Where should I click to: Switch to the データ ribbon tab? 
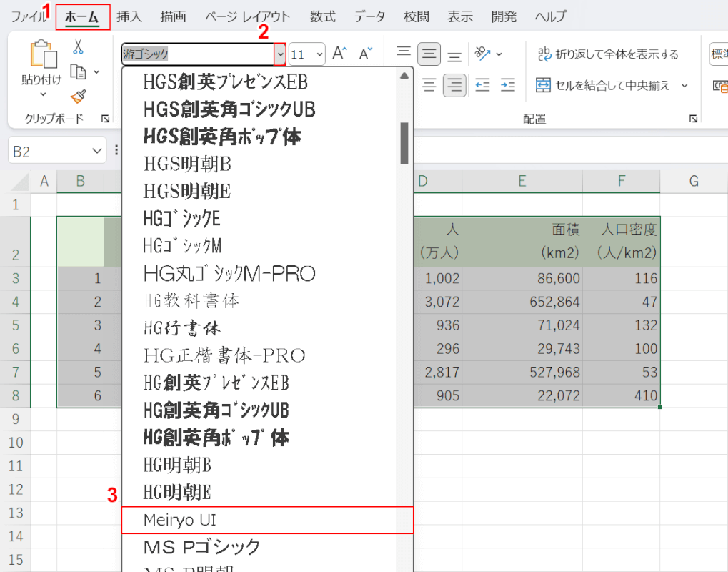[x=370, y=16]
